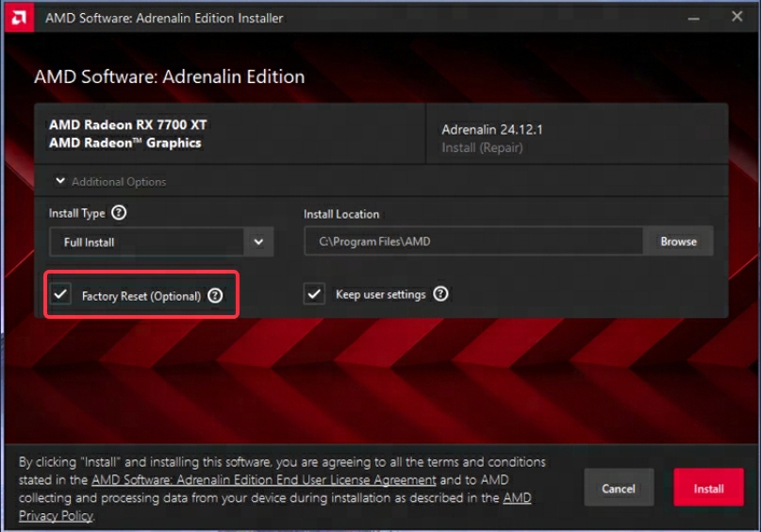
Task: Toggle Keep user settings checkbox
Action: click(314, 294)
